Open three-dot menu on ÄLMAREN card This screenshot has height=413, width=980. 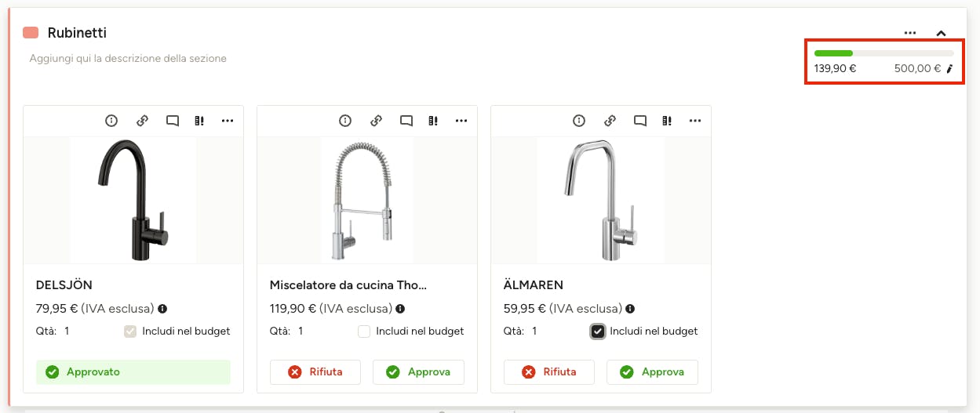(x=695, y=121)
